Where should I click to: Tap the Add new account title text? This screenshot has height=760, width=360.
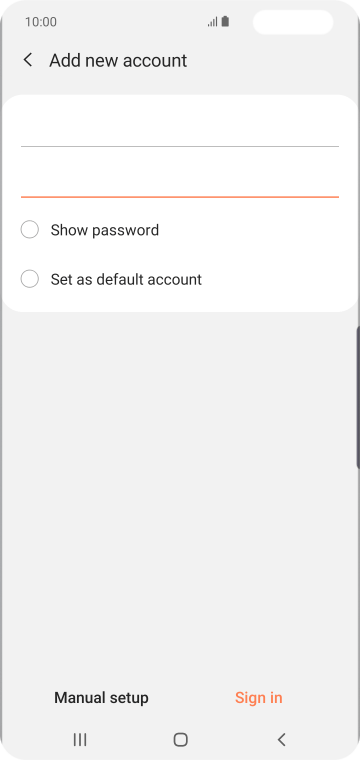[118, 61]
